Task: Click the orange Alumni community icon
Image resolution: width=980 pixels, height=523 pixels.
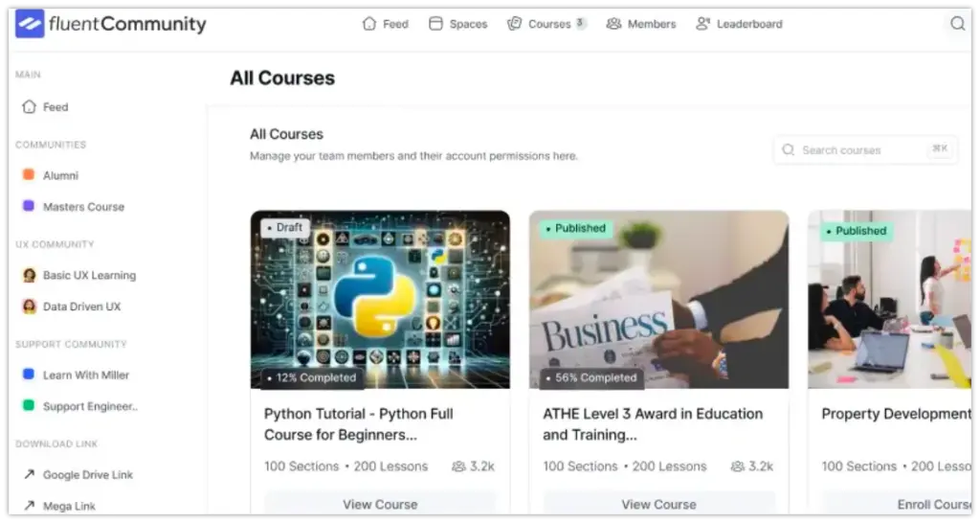Action: [29, 174]
